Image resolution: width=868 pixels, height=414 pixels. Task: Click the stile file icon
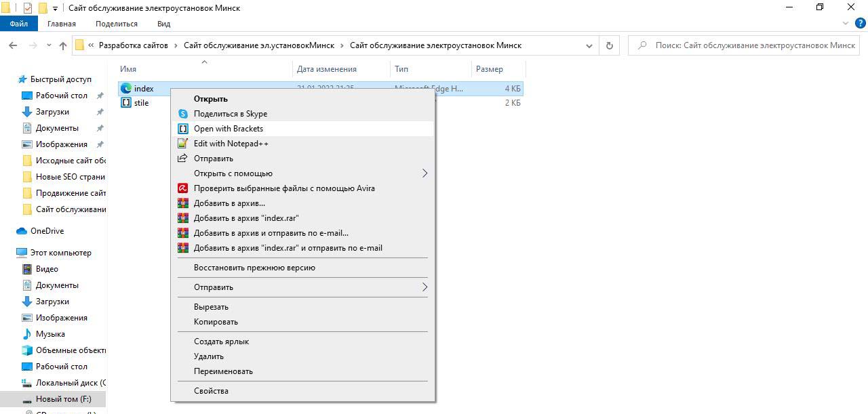126,103
